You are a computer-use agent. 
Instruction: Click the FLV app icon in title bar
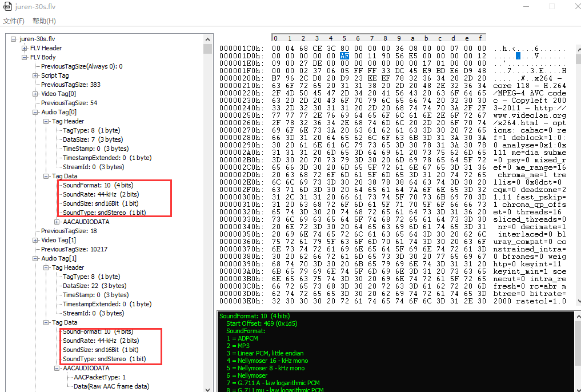pos(7,6)
